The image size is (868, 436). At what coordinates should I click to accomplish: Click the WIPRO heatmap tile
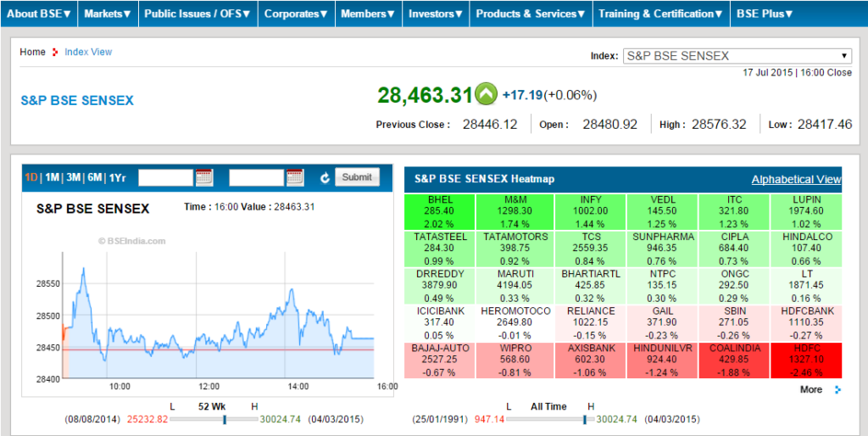pos(515,361)
